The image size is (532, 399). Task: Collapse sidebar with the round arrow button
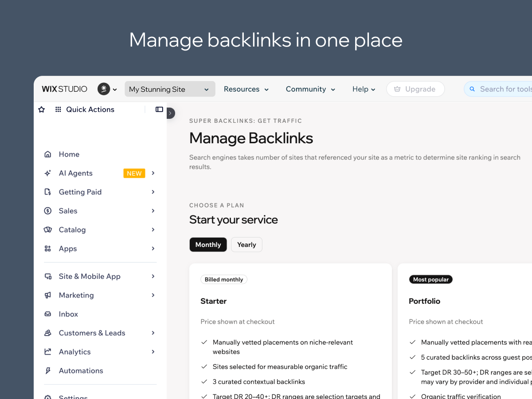coord(171,113)
